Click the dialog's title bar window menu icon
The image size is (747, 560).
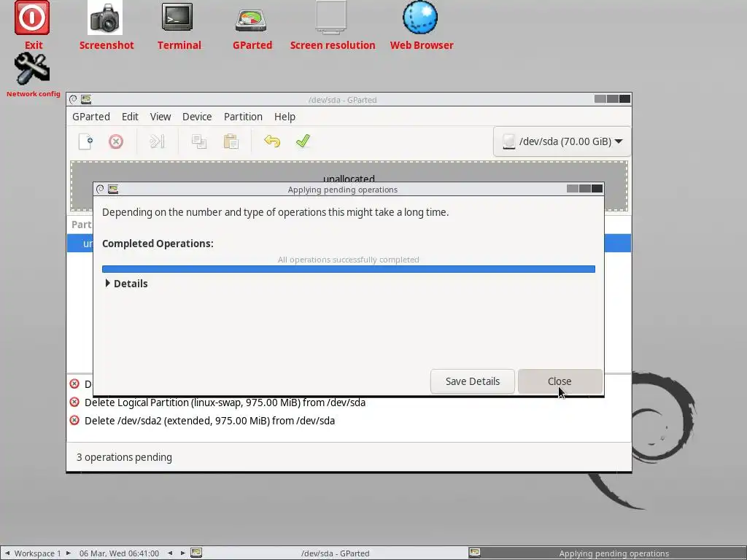pos(100,189)
